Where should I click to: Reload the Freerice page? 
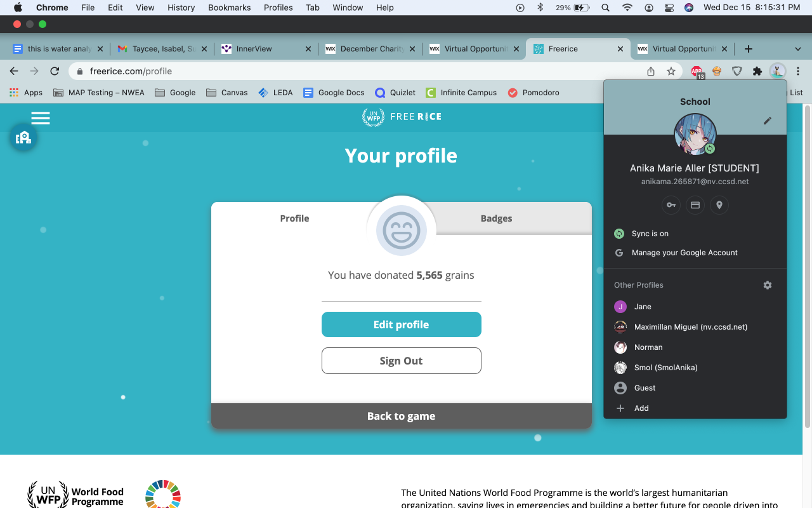pyautogui.click(x=55, y=71)
